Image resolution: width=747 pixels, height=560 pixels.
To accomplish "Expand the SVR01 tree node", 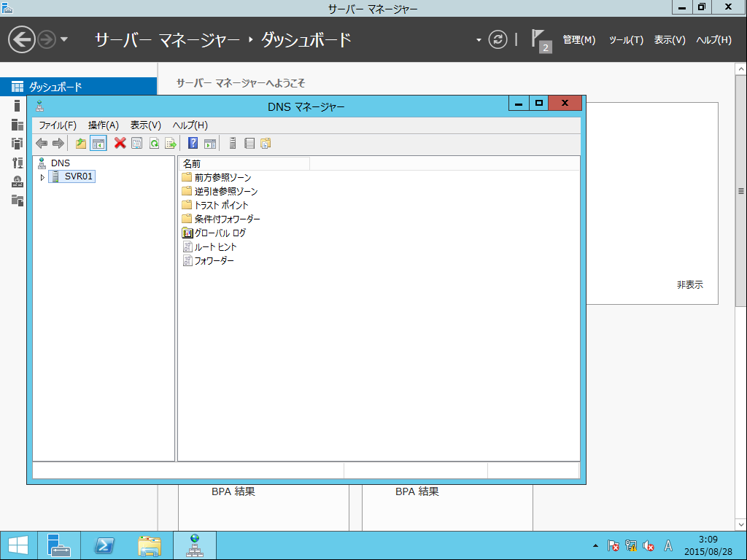I will point(42,177).
